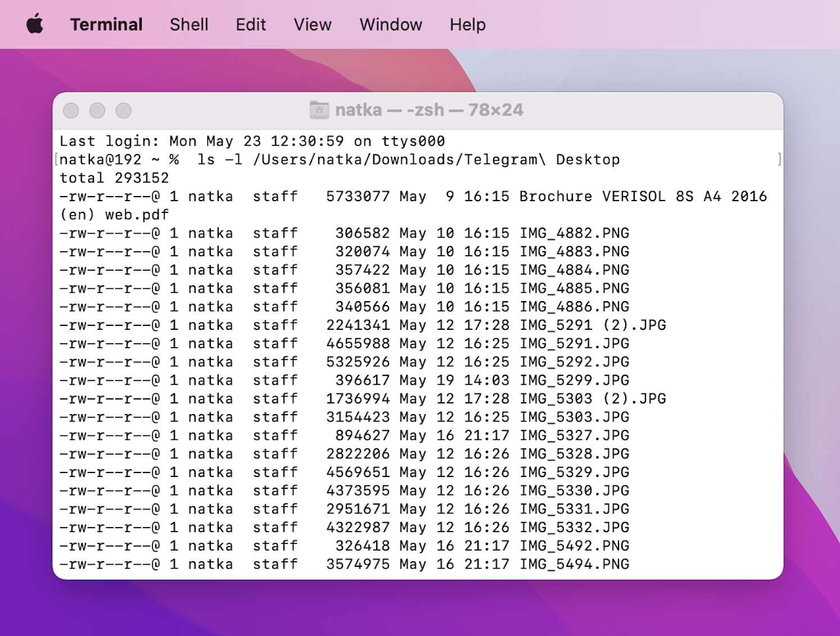
Task: Click the natka@192 prompt text
Action: 101,159
